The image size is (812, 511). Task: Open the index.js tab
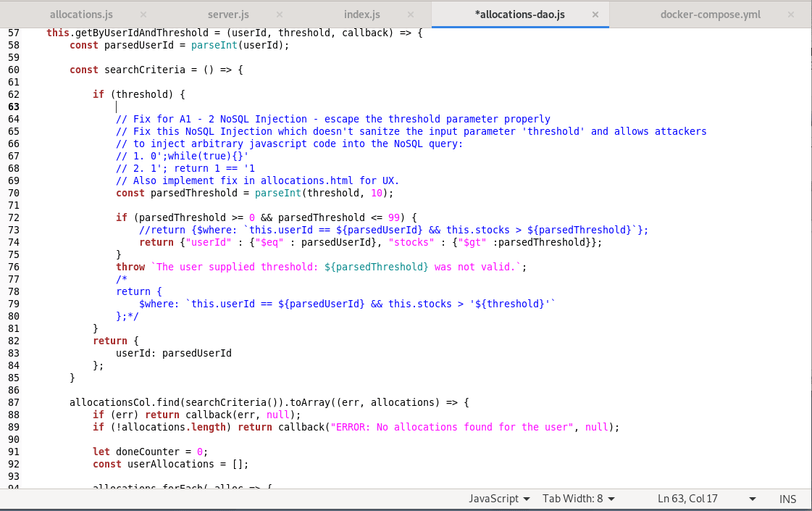point(361,14)
